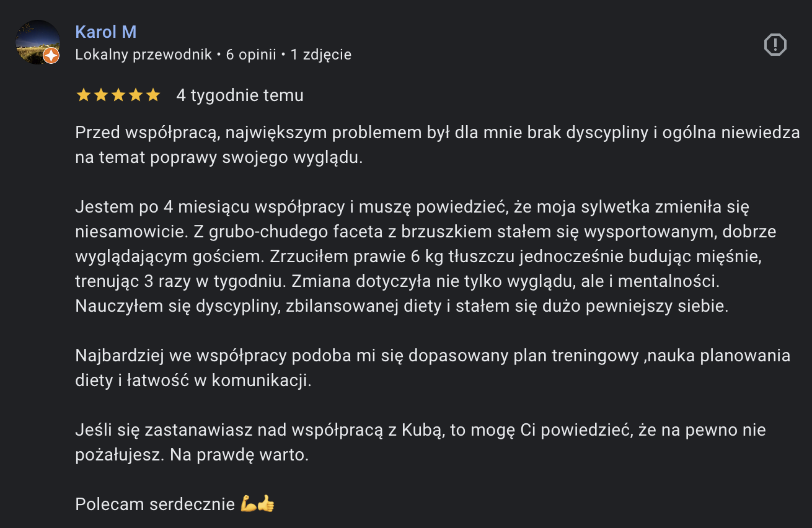Viewport: 812px width, 528px height.
Task: Click the "1 zdjęcie" photo count
Action: [320, 55]
